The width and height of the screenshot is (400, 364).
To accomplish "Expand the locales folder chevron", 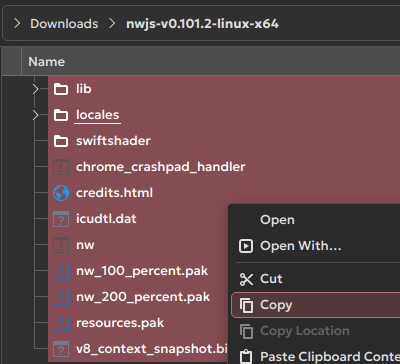I will click(x=36, y=115).
